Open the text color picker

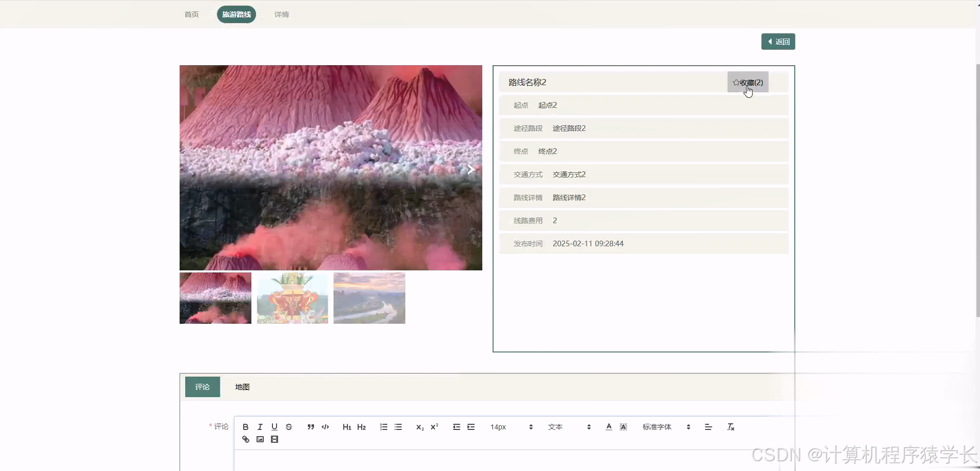[x=609, y=427]
